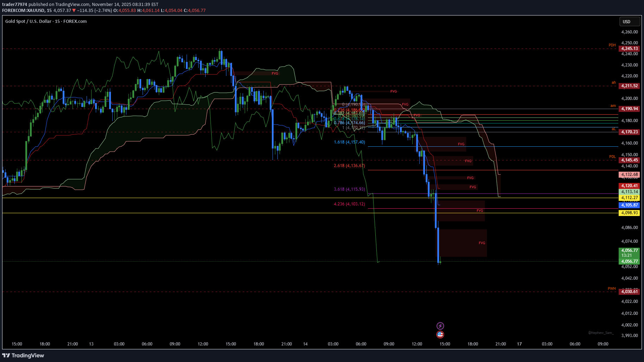Toggle the blue 4,105.87 price line label
The image size is (644, 362).
[x=629, y=205]
